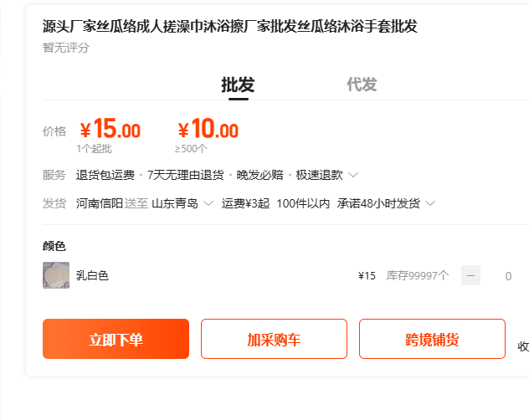The width and height of the screenshot is (529, 420).
Task: Click the 运费¥3起 shipping fee text
Action: pyautogui.click(x=245, y=203)
